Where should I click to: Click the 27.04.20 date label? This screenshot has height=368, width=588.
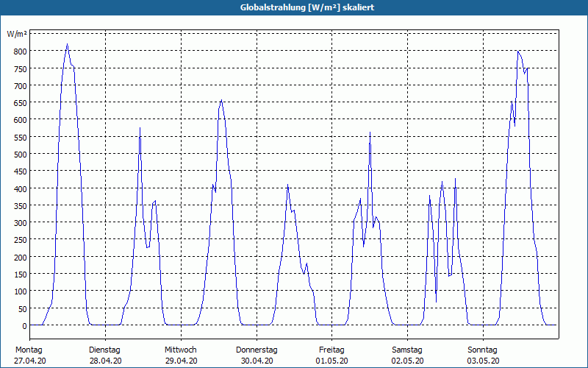[x=30, y=361]
